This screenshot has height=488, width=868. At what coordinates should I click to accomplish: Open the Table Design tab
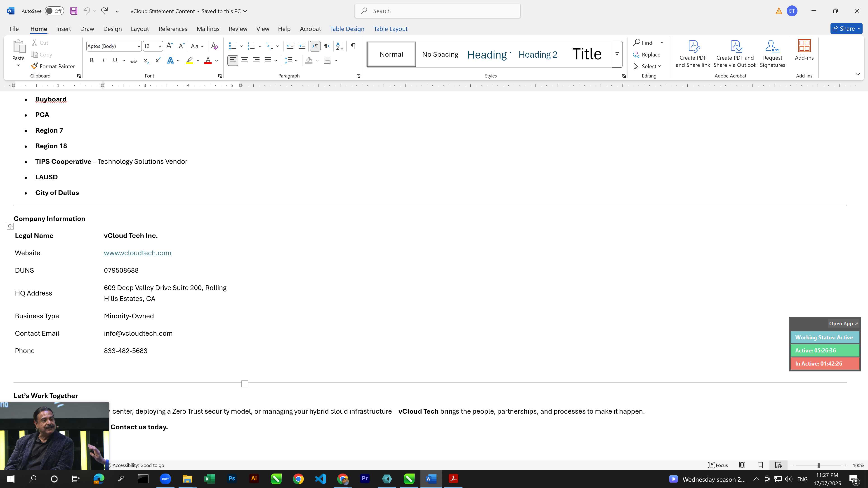pyautogui.click(x=347, y=29)
